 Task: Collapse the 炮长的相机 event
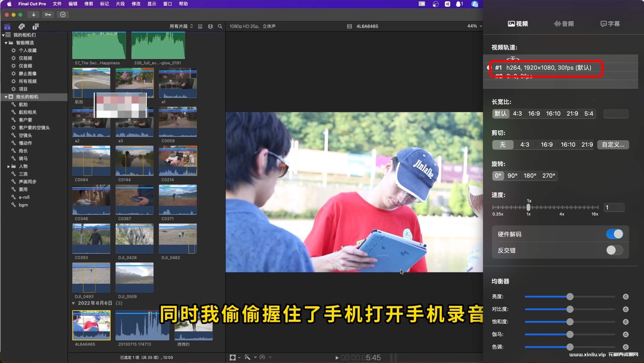click(6, 97)
